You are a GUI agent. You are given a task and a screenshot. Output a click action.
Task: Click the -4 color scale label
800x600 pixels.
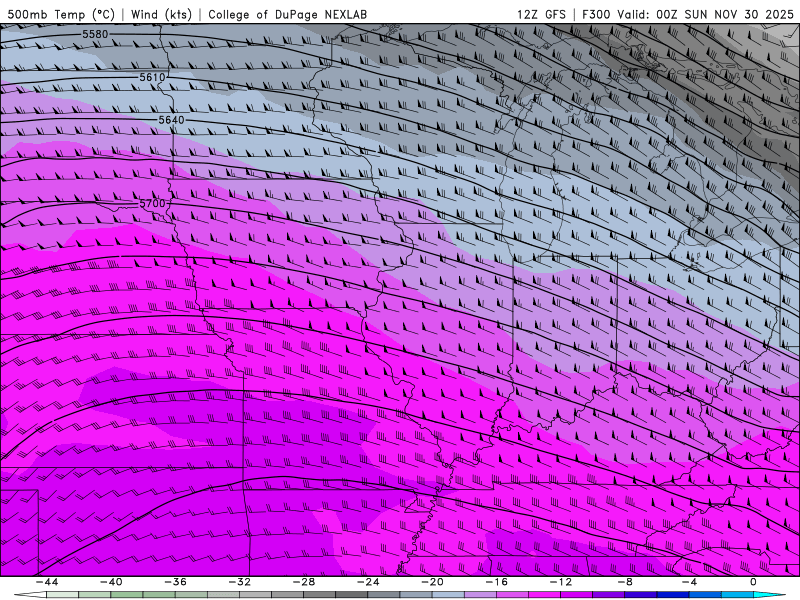pos(689,582)
